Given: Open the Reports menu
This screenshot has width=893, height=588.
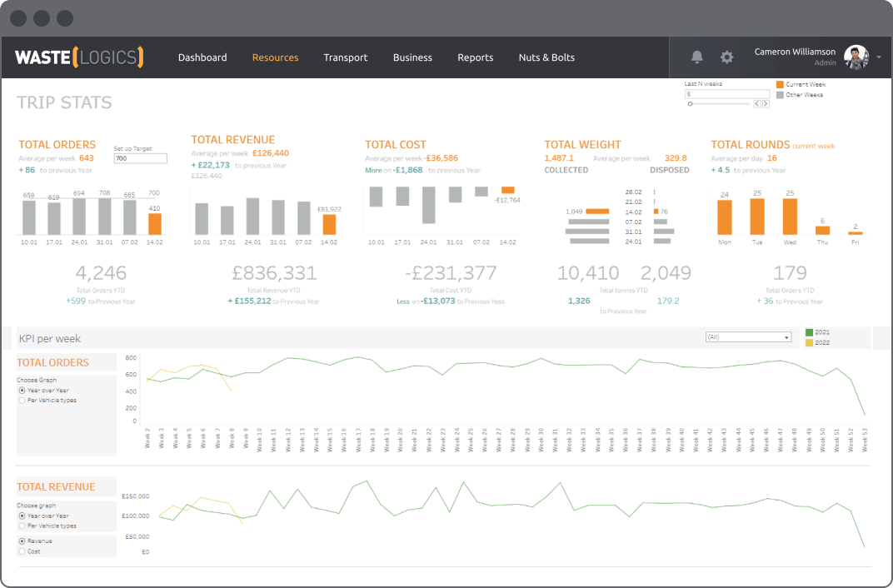Looking at the screenshot, I should point(476,57).
